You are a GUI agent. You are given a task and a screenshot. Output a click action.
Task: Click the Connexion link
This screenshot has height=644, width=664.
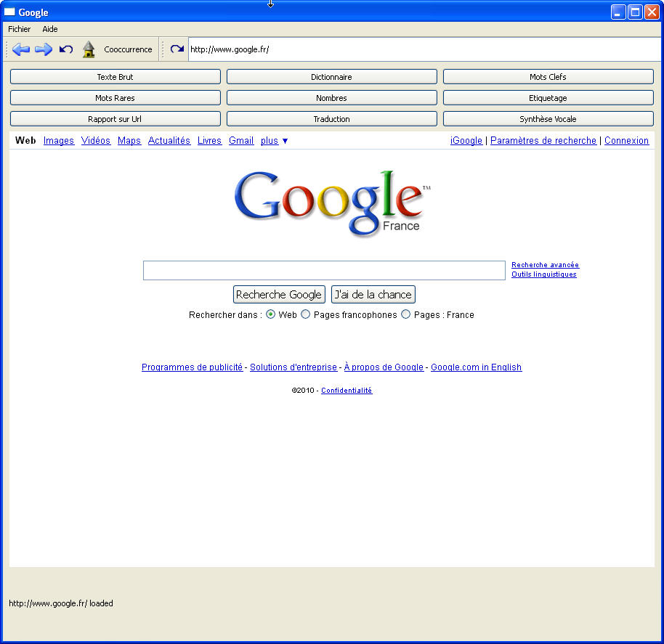click(x=626, y=140)
